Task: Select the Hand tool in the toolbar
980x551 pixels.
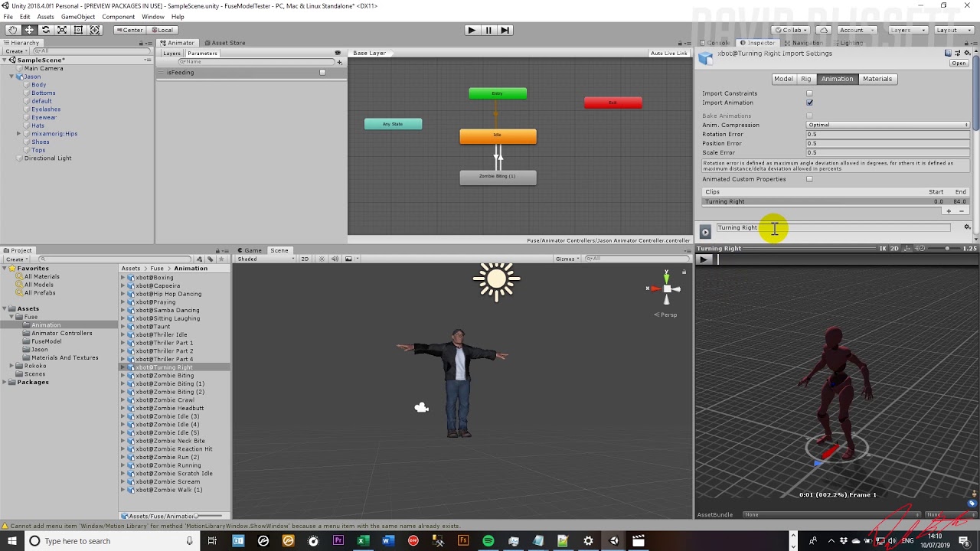Action: pyautogui.click(x=13, y=30)
